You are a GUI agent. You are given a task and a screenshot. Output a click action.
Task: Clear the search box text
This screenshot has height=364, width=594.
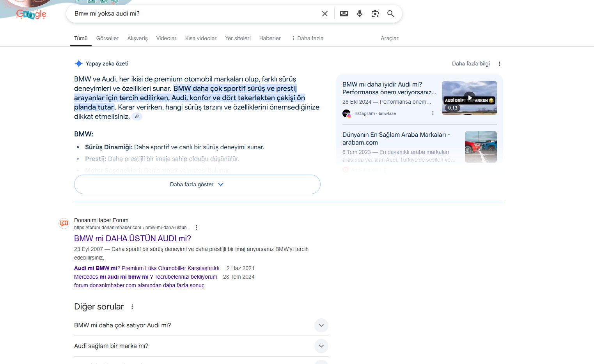click(x=325, y=14)
